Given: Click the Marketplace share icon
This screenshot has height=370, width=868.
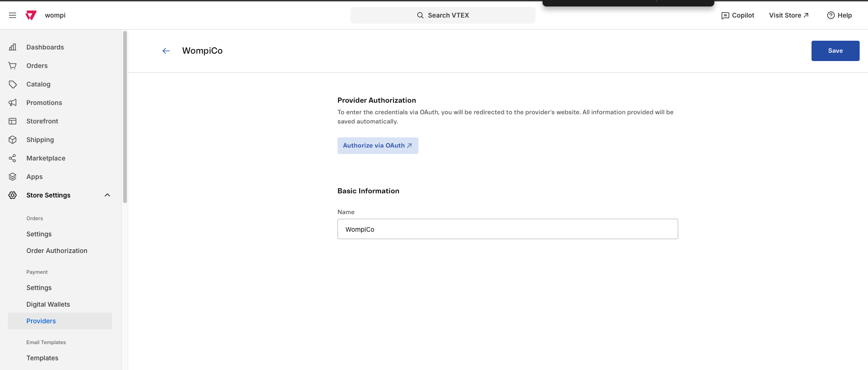Looking at the screenshot, I should [x=12, y=158].
